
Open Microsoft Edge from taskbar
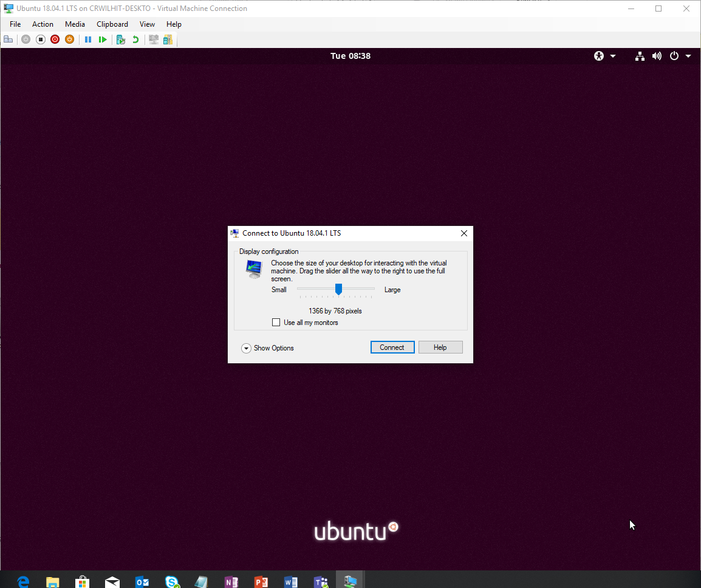[x=23, y=581]
